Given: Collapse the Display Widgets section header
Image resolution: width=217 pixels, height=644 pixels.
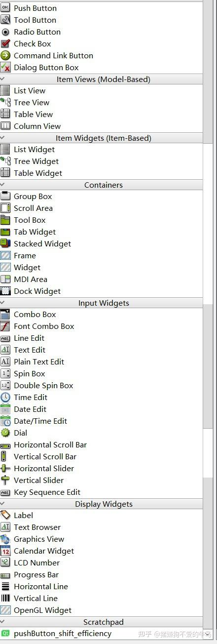Looking at the screenshot, I should [x=101, y=504].
